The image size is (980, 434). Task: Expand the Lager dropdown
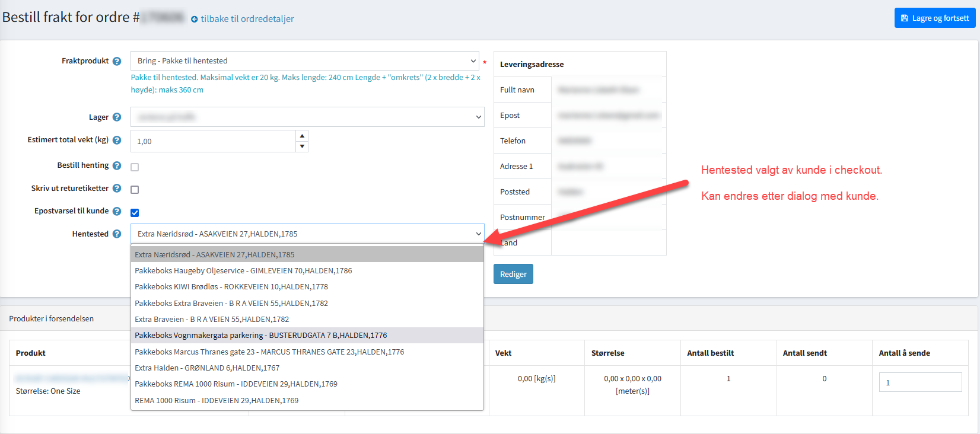[x=307, y=117]
